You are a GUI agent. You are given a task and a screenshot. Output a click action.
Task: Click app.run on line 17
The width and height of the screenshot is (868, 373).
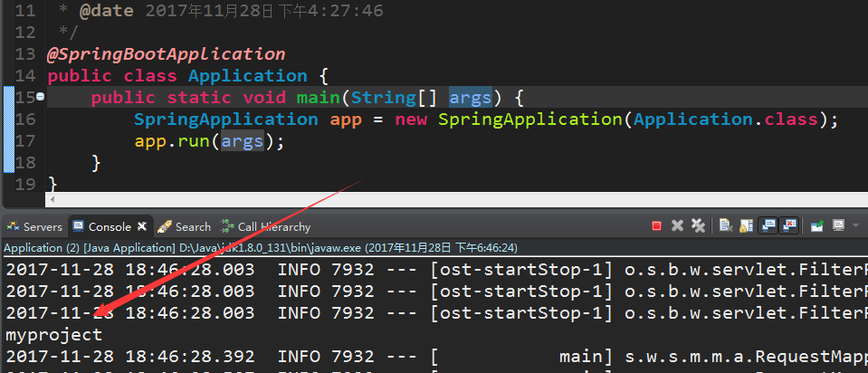point(170,141)
